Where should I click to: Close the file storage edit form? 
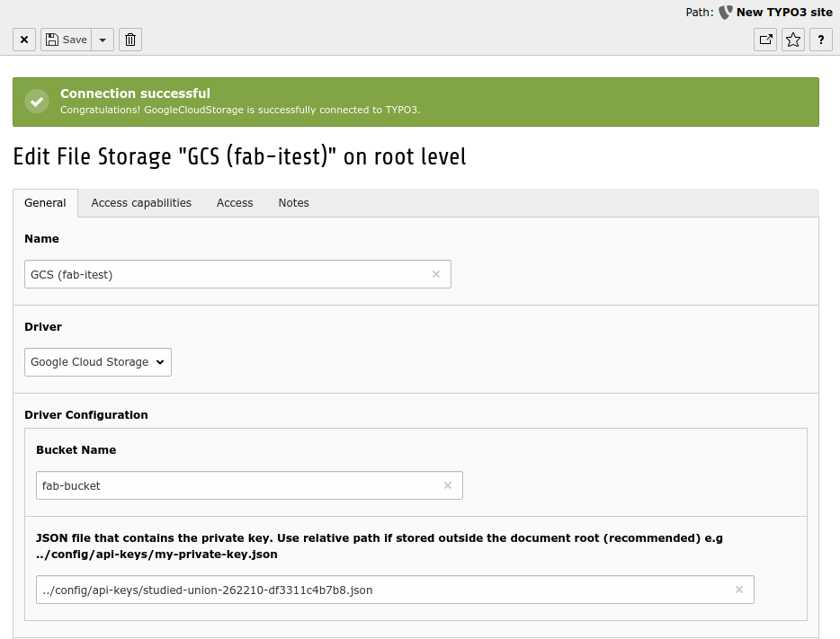click(24, 40)
